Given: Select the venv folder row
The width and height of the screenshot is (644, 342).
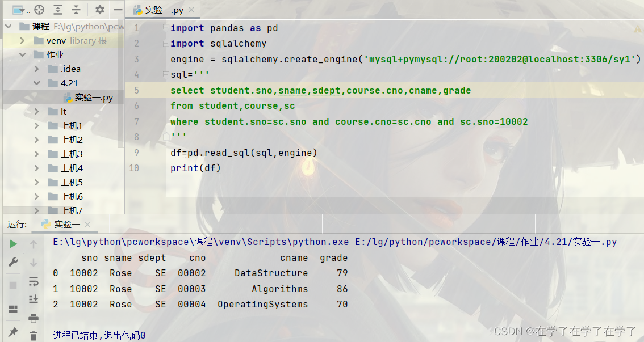Looking at the screenshot, I should click(63, 41).
